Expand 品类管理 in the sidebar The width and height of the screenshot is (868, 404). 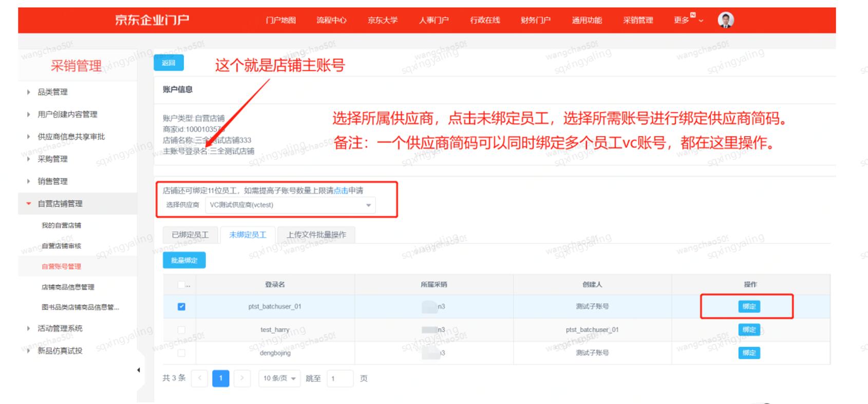(x=52, y=92)
